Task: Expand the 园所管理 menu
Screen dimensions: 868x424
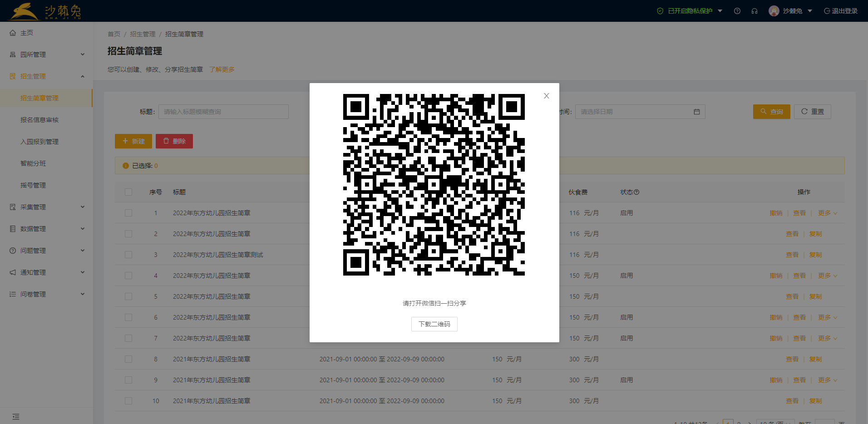Action: 83,54
